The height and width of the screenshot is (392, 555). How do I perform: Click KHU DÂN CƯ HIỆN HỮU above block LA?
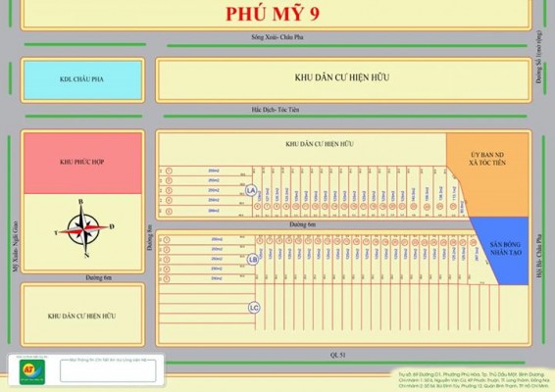pyautogui.click(x=320, y=144)
